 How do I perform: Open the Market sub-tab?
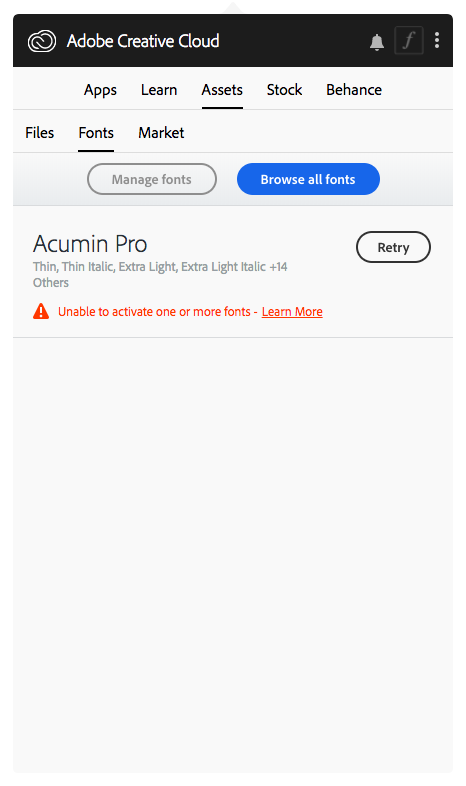coord(161,133)
